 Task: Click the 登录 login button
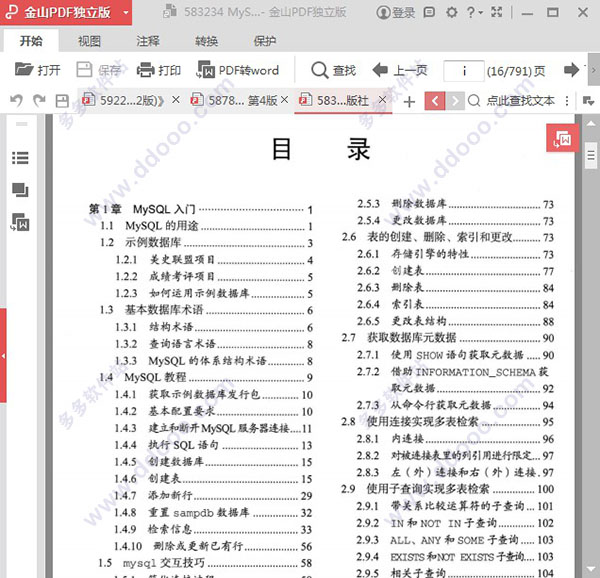click(x=395, y=13)
